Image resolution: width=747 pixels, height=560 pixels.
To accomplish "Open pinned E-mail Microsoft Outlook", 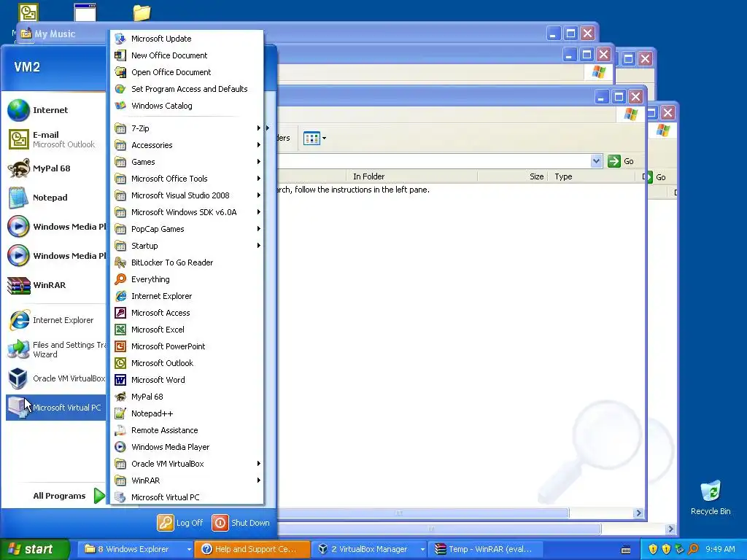I will point(55,139).
